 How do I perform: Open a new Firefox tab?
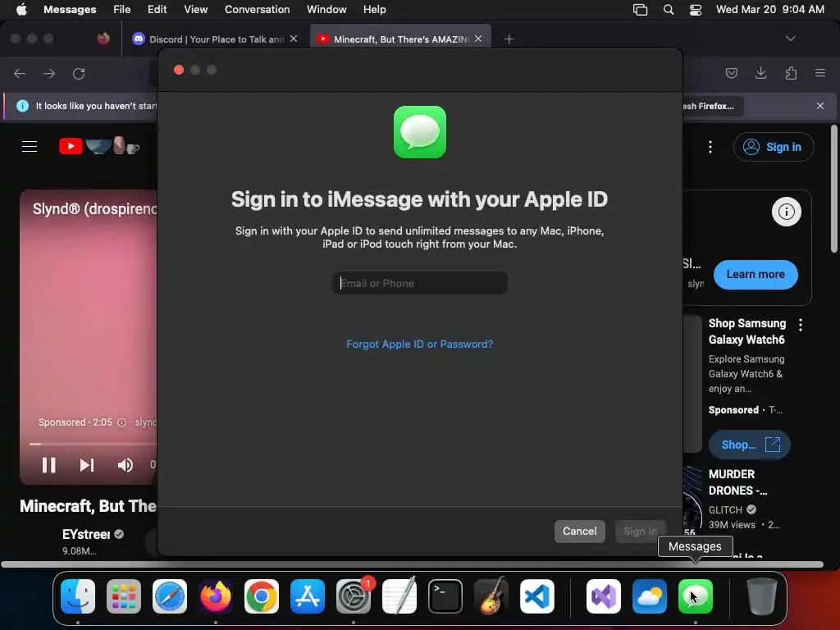point(509,39)
